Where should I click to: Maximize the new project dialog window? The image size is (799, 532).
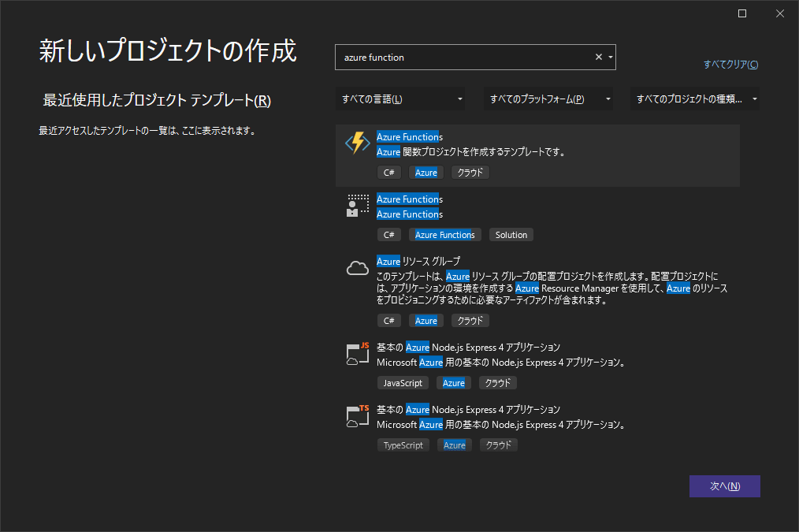coord(742,13)
